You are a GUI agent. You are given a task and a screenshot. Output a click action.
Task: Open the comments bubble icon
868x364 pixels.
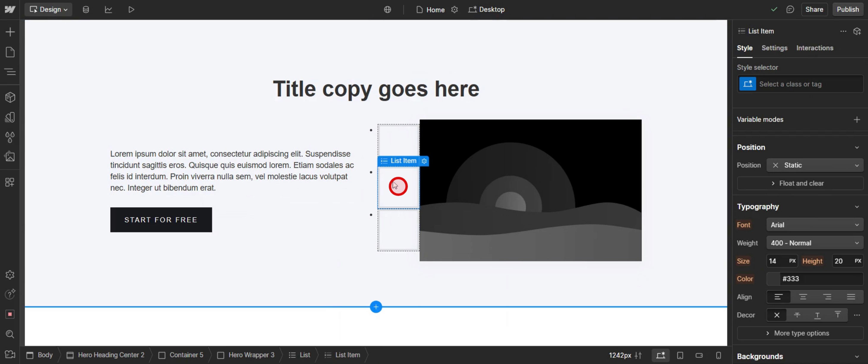tap(790, 10)
